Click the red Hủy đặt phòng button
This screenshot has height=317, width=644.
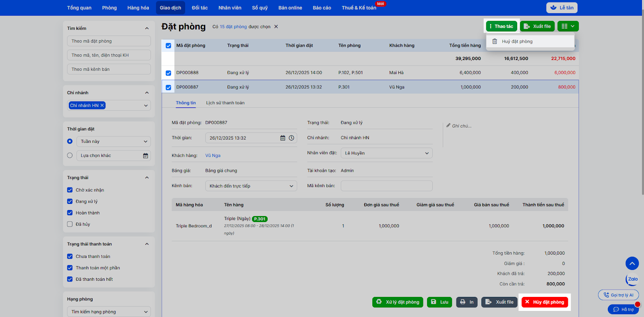(545, 302)
